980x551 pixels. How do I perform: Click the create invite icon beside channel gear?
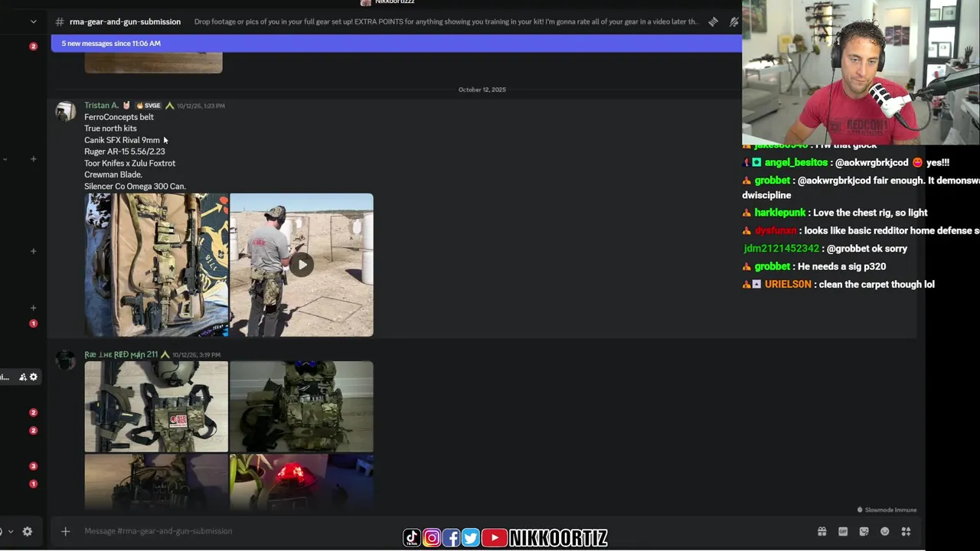click(22, 377)
